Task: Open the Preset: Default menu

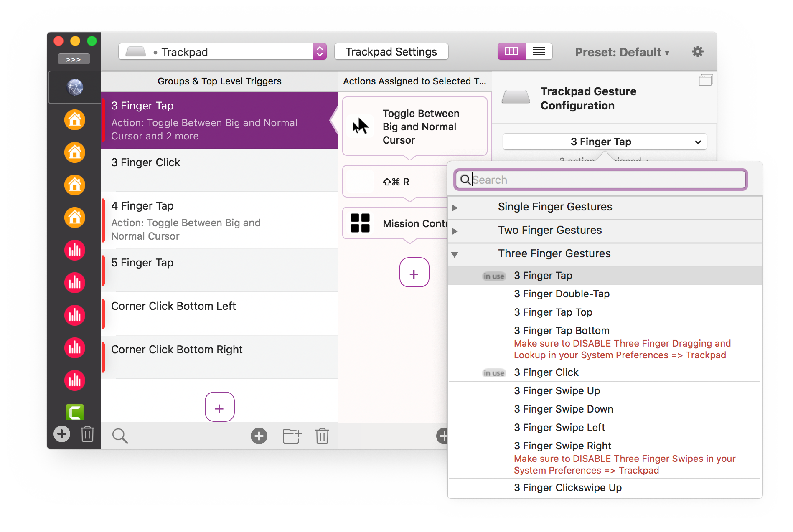Action: point(622,52)
